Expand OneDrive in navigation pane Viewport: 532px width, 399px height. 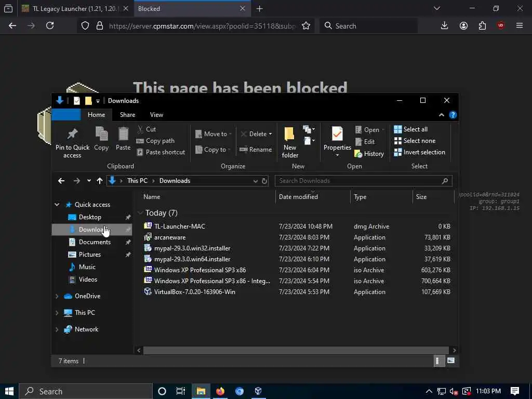coord(57,296)
